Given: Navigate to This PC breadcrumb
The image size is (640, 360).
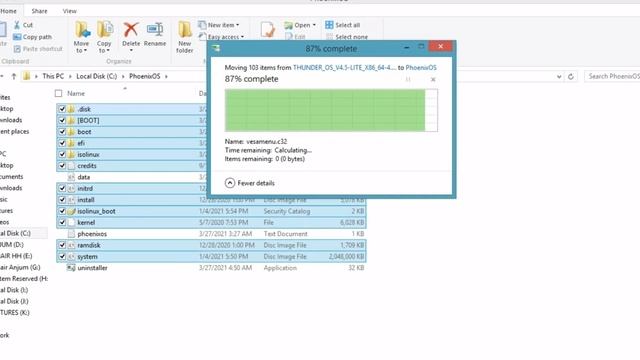Looking at the screenshot, I should point(53,76).
